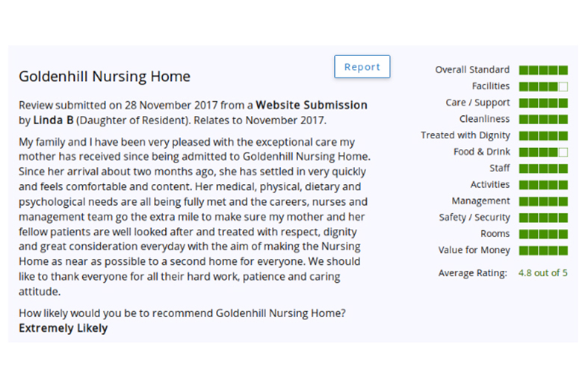
Task: Click the Management rating bar
Action: click(543, 202)
